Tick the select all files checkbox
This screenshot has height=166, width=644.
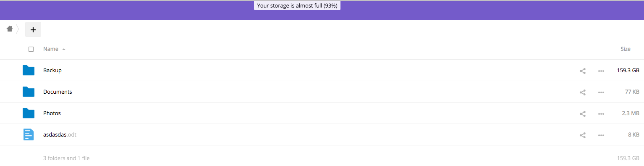click(31, 49)
